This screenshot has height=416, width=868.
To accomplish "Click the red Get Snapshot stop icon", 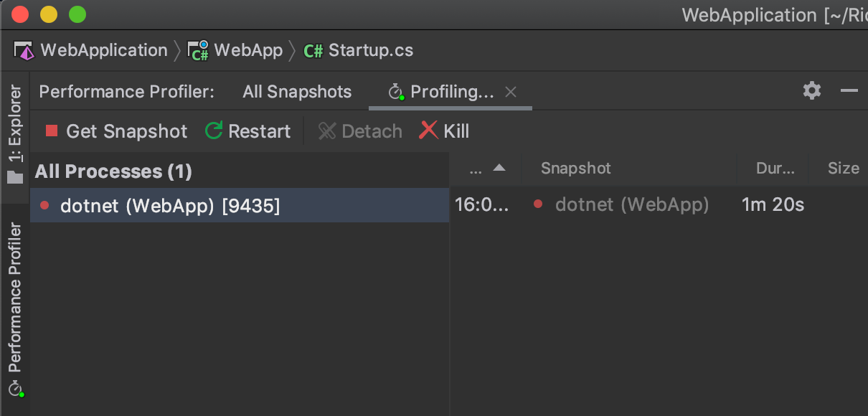I will (x=51, y=131).
